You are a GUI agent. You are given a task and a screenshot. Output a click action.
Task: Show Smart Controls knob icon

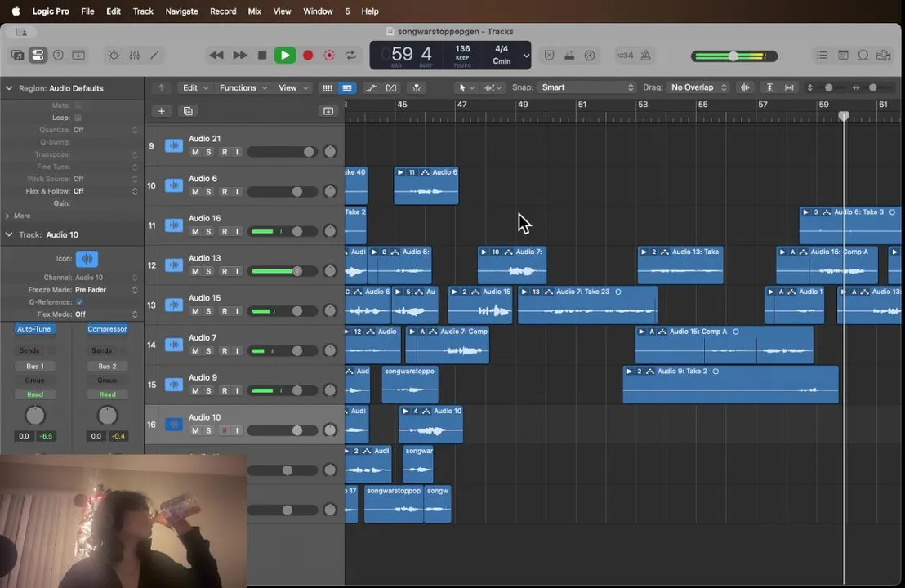tap(114, 56)
